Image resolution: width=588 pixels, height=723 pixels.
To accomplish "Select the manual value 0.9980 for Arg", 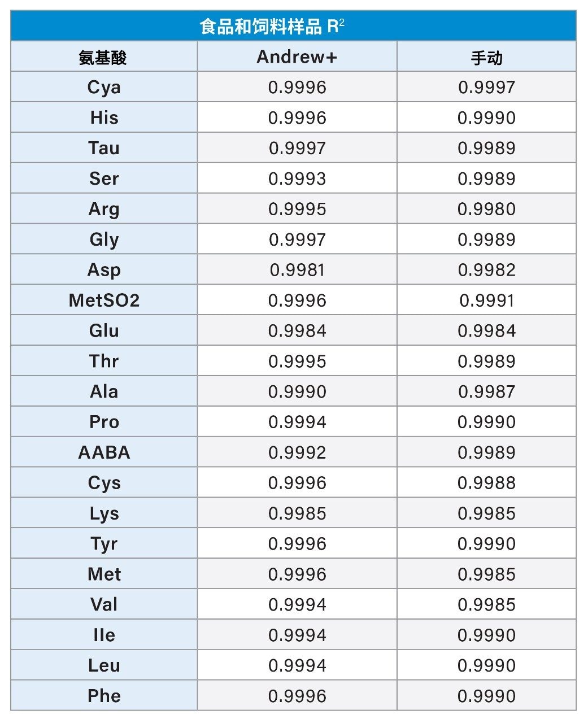I will (486, 210).
